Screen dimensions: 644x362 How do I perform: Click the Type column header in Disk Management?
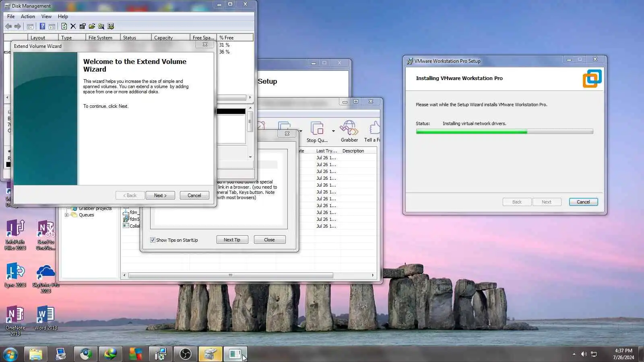tap(72, 38)
